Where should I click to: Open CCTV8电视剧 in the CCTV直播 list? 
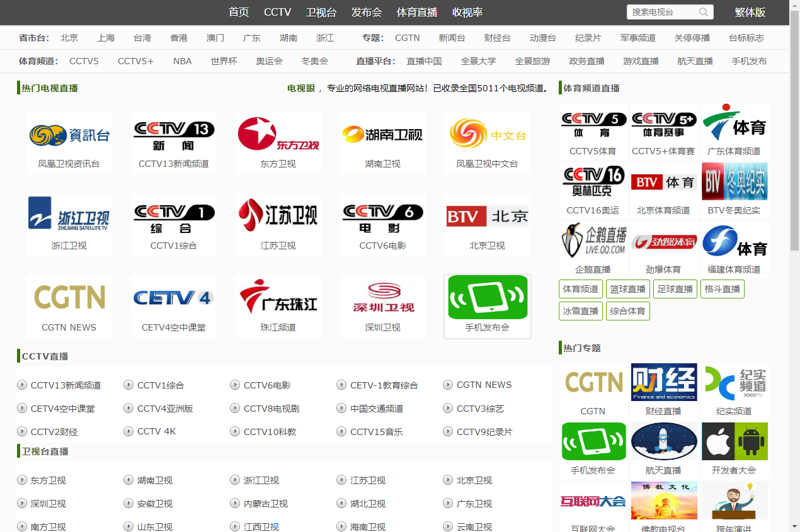pyautogui.click(x=271, y=409)
